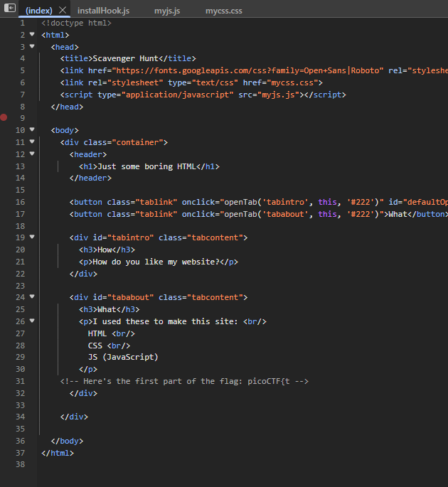This screenshot has height=487, width=448.
Task: Collapse the body block on line 10
Action: pyautogui.click(x=32, y=129)
